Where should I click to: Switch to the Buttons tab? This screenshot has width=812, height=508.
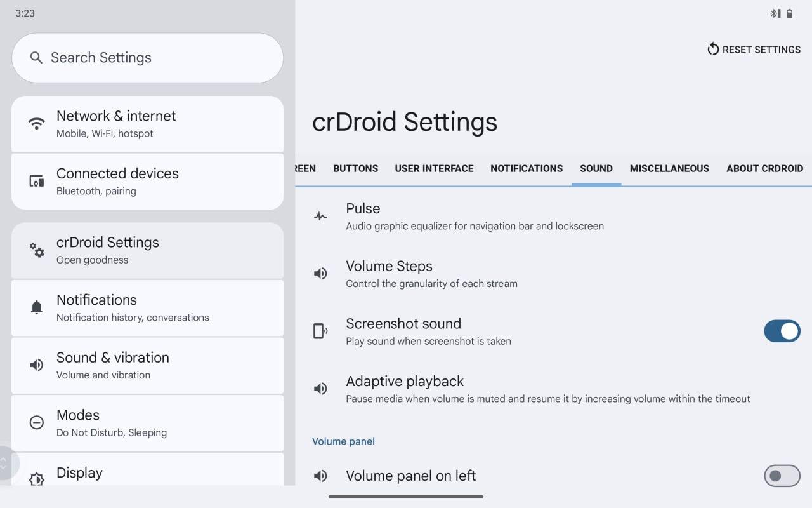click(x=356, y=168)
